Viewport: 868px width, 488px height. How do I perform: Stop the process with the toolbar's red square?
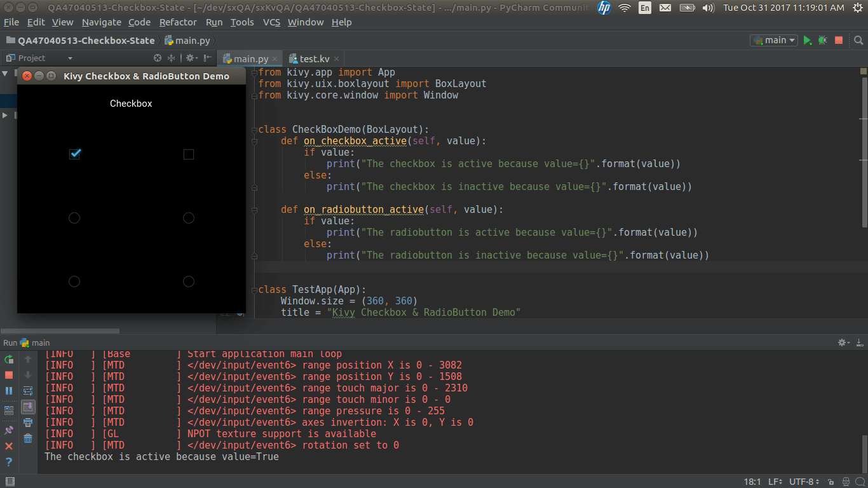839,40
